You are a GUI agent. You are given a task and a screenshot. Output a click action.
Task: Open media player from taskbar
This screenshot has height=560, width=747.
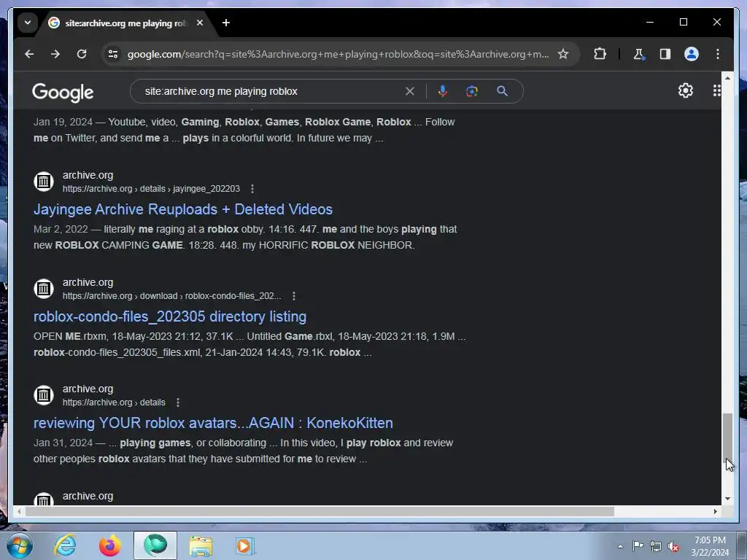(x=245, y=545)
